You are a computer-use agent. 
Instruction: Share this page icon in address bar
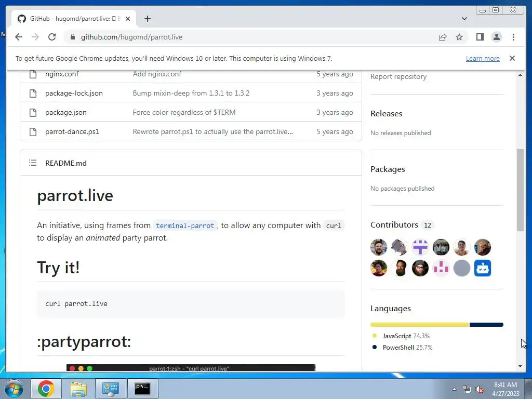click(443, 37)
